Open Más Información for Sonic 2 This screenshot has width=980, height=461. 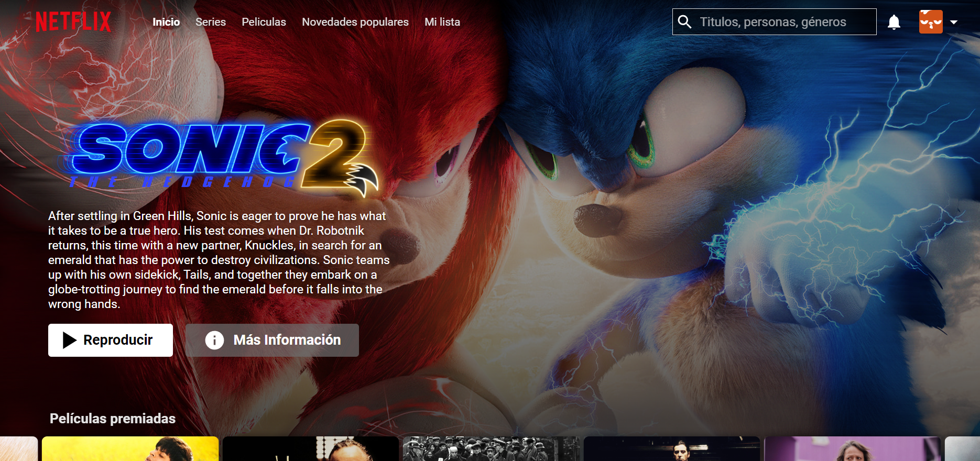272,340
